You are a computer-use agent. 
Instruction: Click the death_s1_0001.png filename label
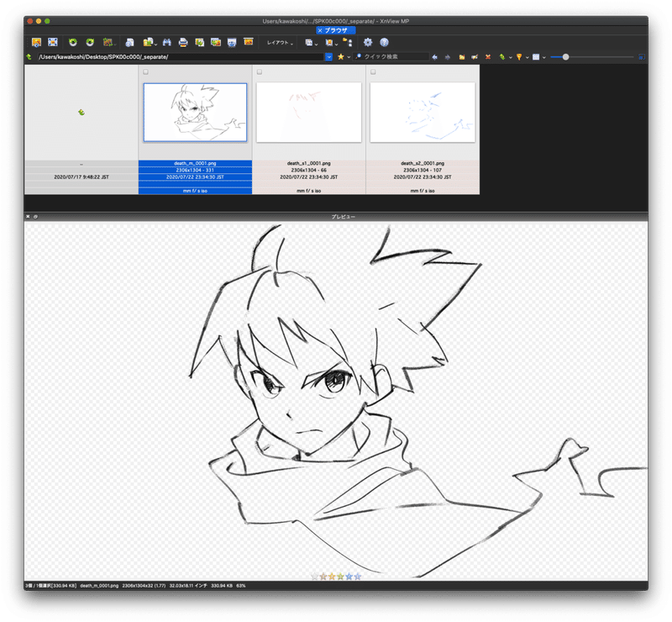pos(308,163)
